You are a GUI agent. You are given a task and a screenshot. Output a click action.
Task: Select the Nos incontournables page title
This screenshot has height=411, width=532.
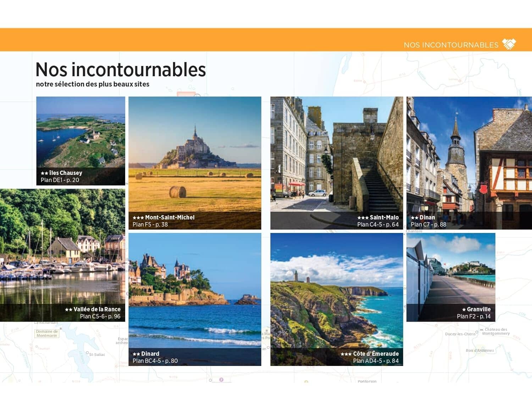[x=121, y=70]
